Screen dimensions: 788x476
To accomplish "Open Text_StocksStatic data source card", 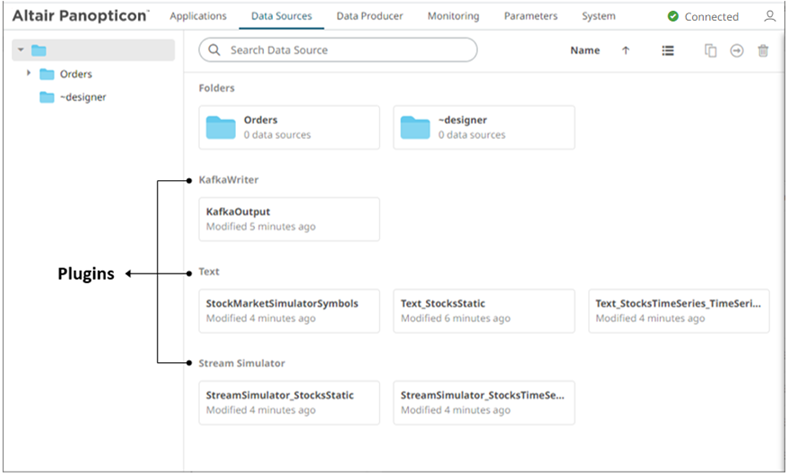I will (484, 310).
